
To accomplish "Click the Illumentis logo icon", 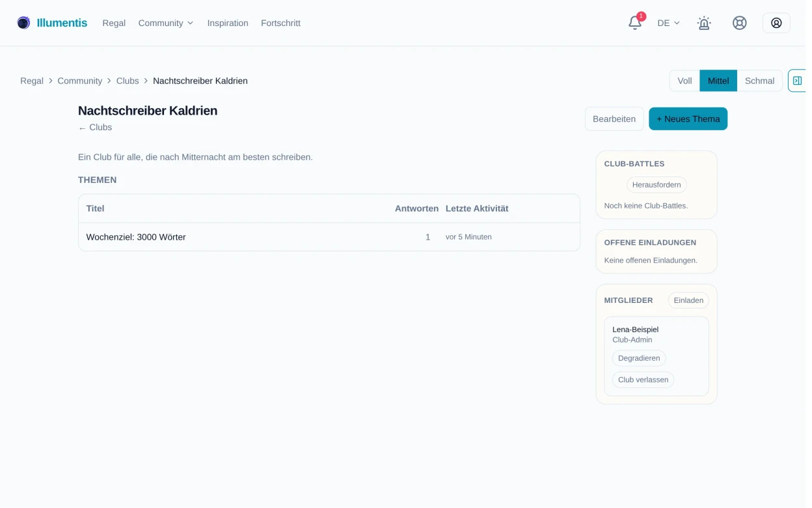I will click(23, 23).
